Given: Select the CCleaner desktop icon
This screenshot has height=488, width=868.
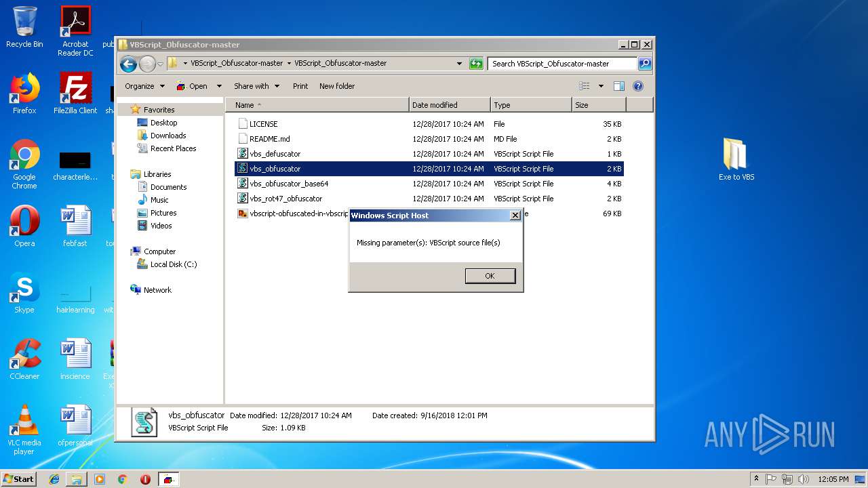Looking at the screenshot, I should [x=24, y=359].
